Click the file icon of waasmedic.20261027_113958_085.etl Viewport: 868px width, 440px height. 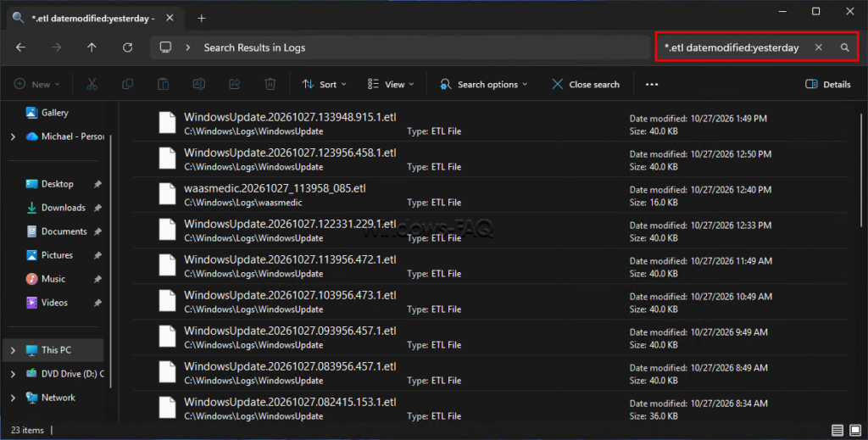(x=167, y=194)
